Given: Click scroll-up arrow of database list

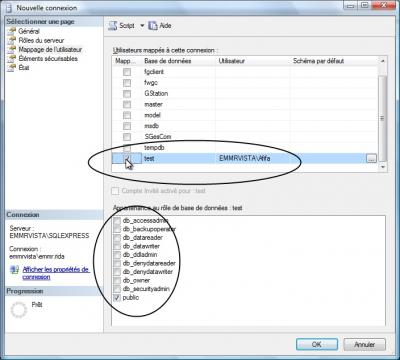Looking at the screenshot, I should pos(383,61).
